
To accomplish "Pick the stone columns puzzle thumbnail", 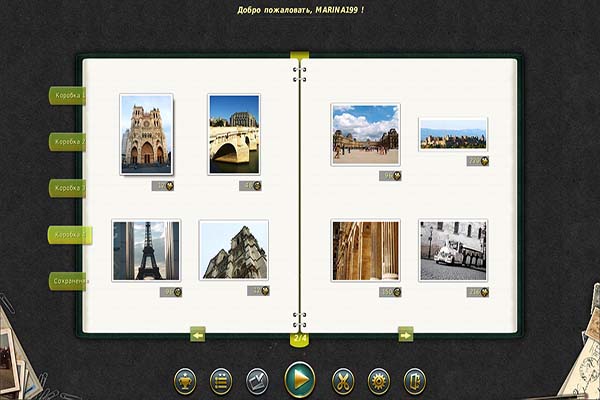I will tap(365, 250).
